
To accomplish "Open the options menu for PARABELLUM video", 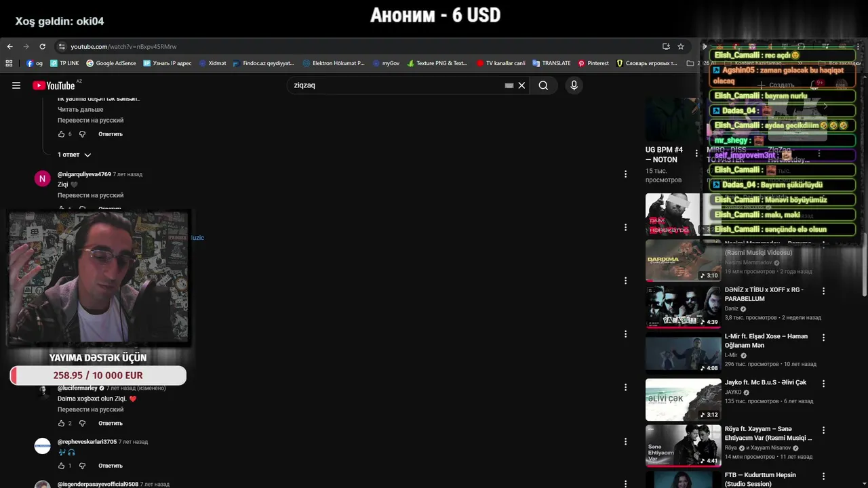I will pos(824,291).
